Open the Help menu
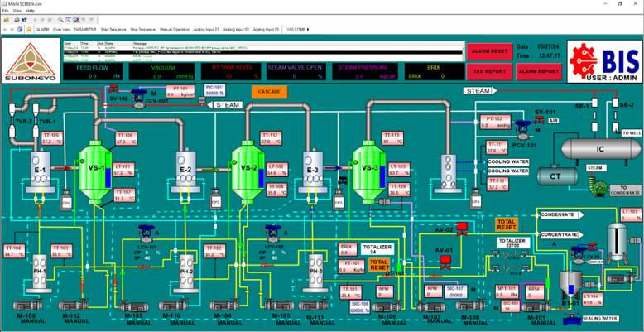Image resolution: width=644 pixels, height=332 pixels. [31, 11]
